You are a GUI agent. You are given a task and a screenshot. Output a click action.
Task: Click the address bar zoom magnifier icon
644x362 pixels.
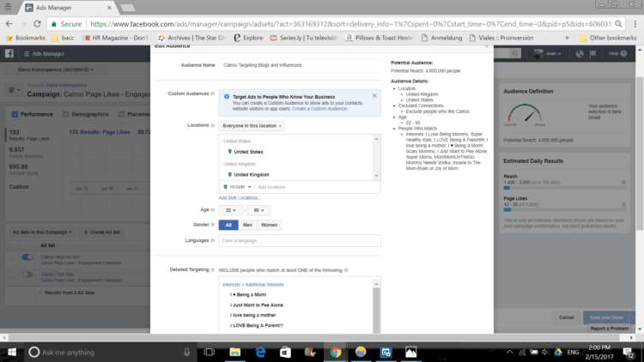[618, 24]
